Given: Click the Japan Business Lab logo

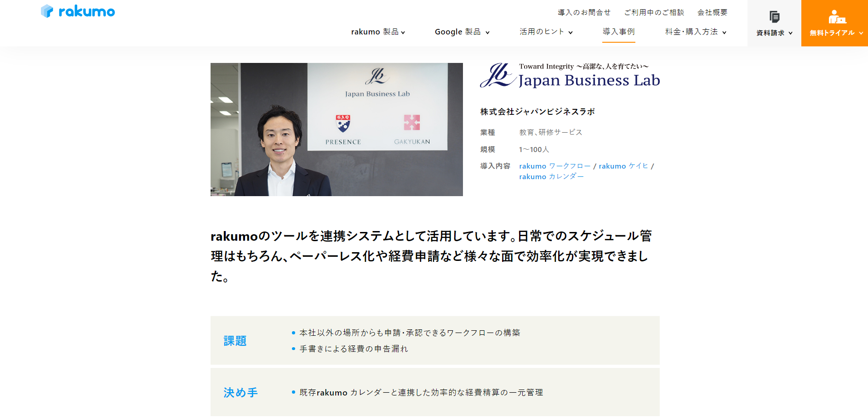Looking at the screenshot, I should point(570,76).
